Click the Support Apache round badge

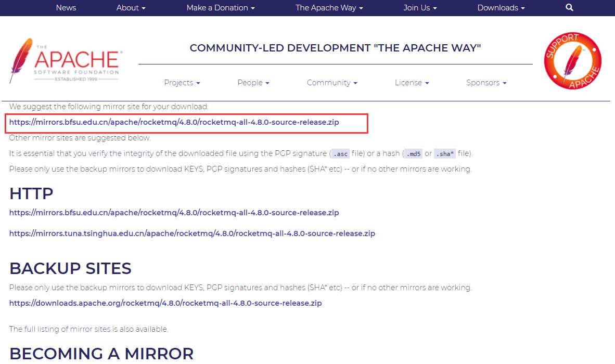coord(573,61)
